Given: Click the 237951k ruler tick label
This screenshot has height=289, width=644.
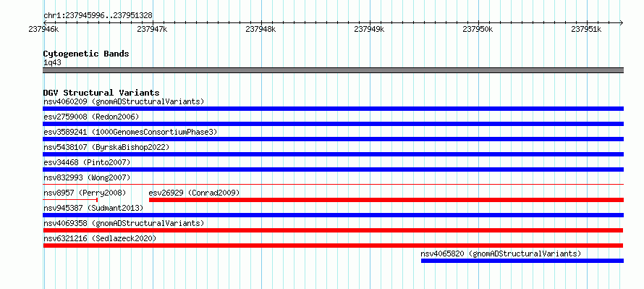Looking at the screenshot, I should click(x=587, y=30).
